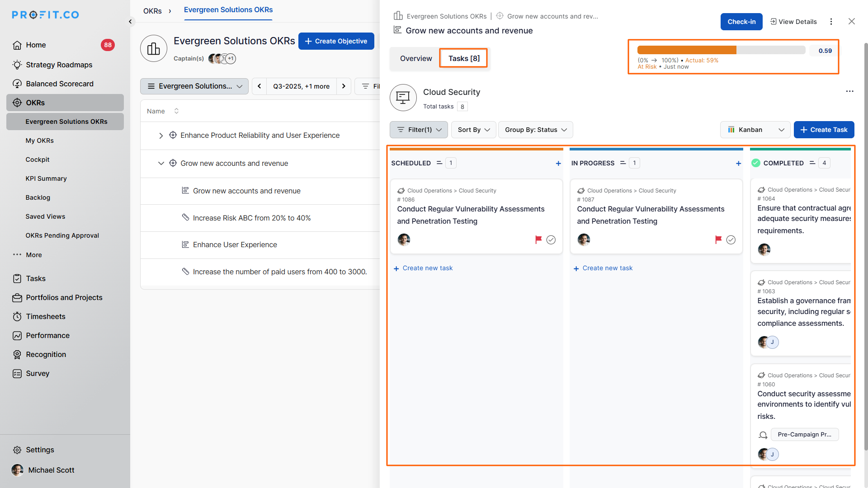Viewport: 868px width, 488px height.
Task: Open Group By: Status dropdown
Action: pyautogui.click(x=535, y=130)
